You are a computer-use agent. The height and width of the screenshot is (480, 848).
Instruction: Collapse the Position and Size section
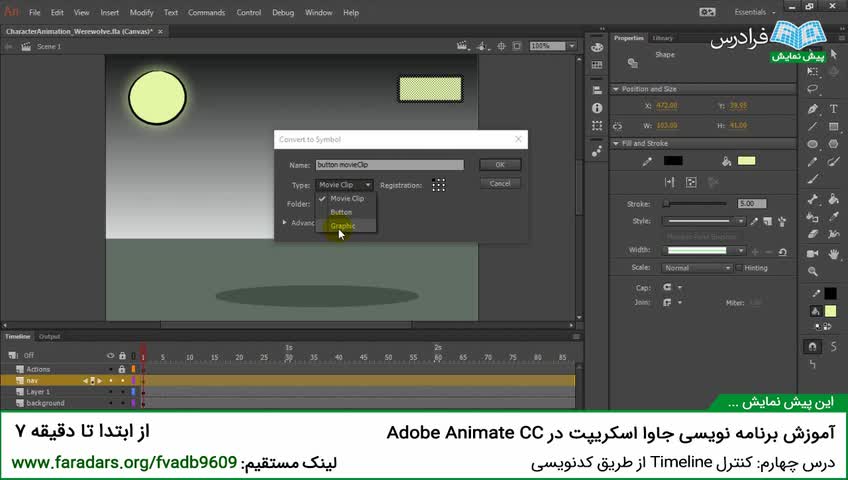coord(616,89)
